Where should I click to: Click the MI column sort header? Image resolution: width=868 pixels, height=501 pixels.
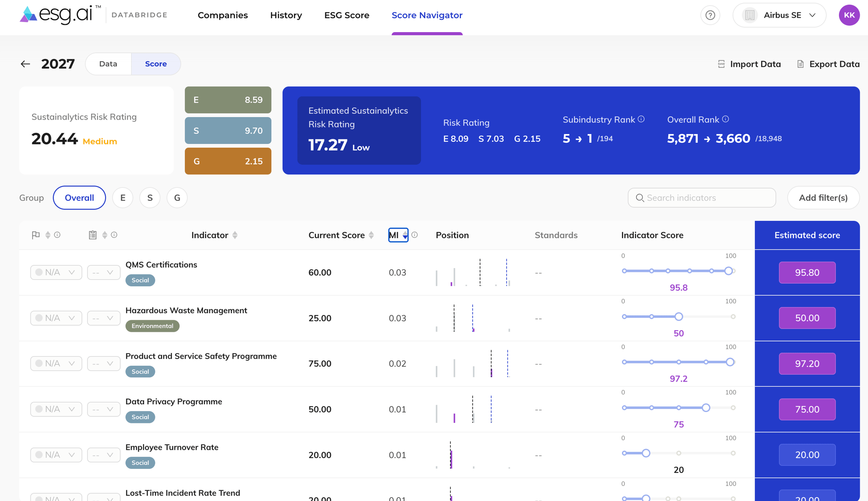[x=398, y=235]
